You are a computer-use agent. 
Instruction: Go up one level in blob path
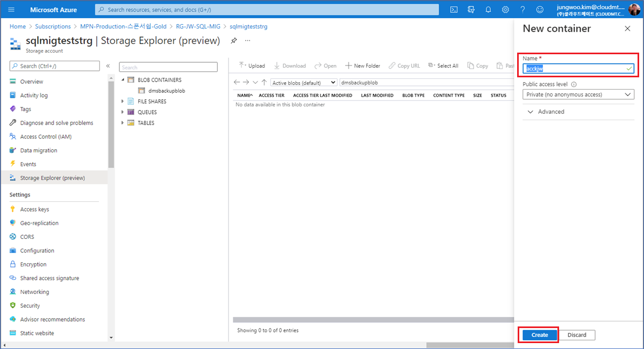264,83
